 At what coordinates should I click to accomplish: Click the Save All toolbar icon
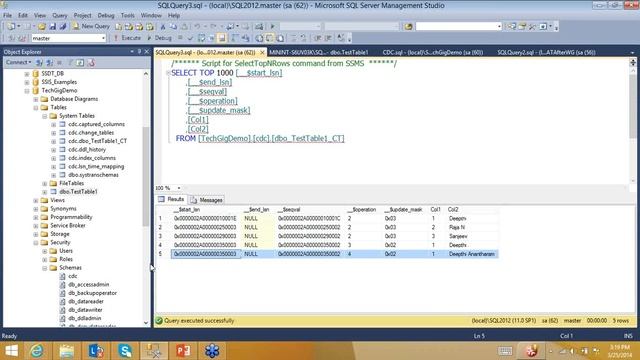tap(63, 27)
